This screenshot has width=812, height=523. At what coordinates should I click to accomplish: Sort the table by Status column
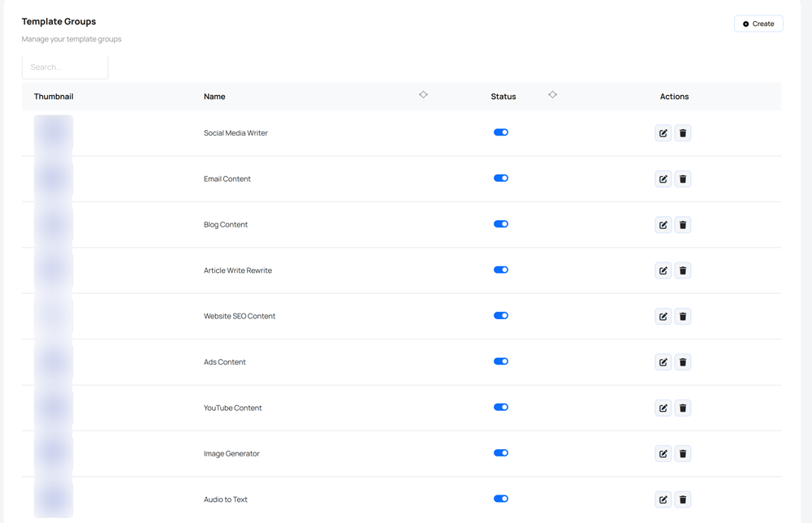click(x=552, y=95)
